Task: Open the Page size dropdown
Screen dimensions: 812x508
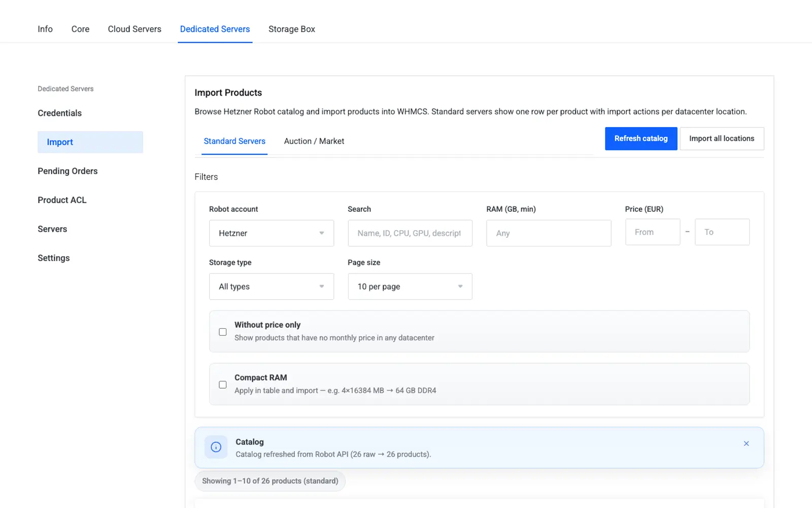Action: 410,287
